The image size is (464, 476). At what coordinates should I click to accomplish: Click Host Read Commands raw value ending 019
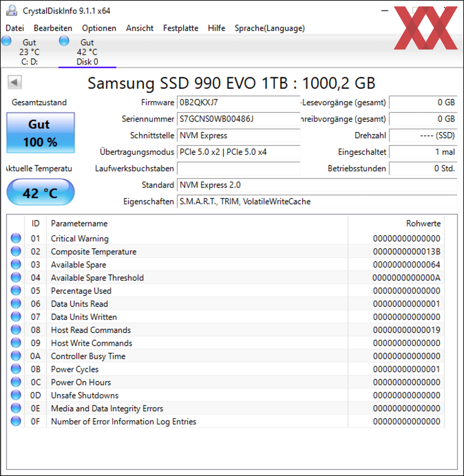pos(406,330)
